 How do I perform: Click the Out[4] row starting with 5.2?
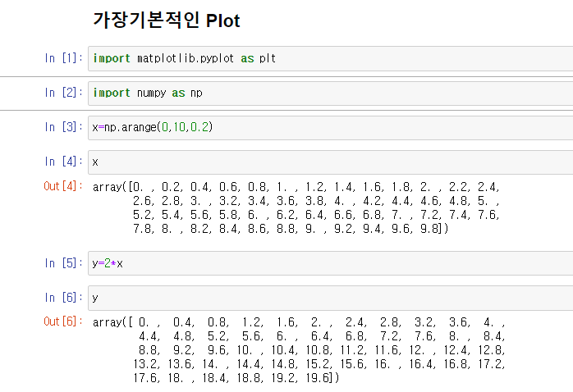316,215
